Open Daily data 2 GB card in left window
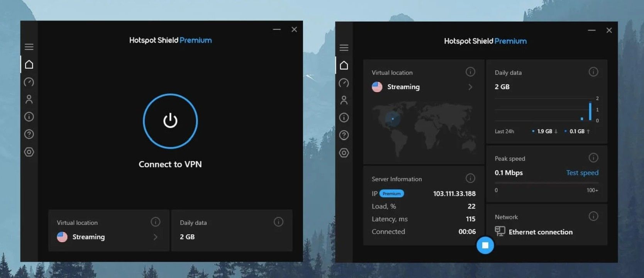Viewport: 644px width, 278px height. 232,231
